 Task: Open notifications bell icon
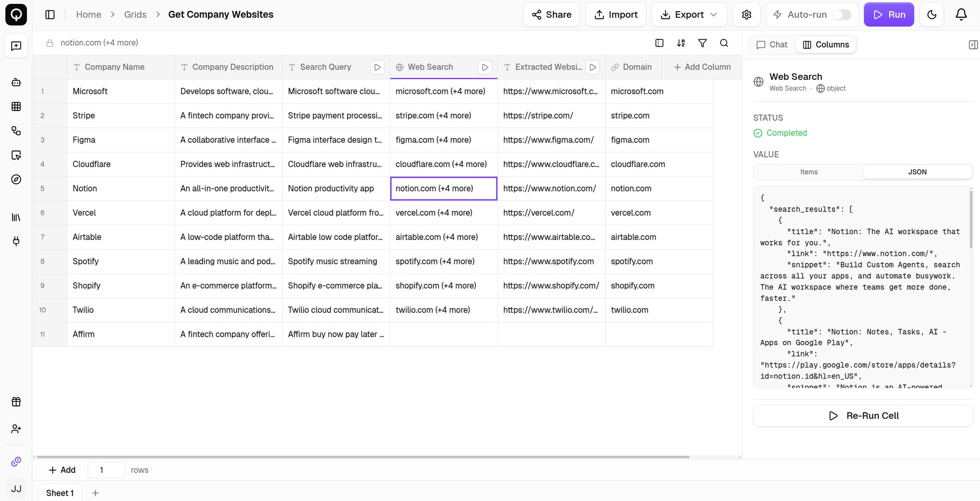click(961, 15)
